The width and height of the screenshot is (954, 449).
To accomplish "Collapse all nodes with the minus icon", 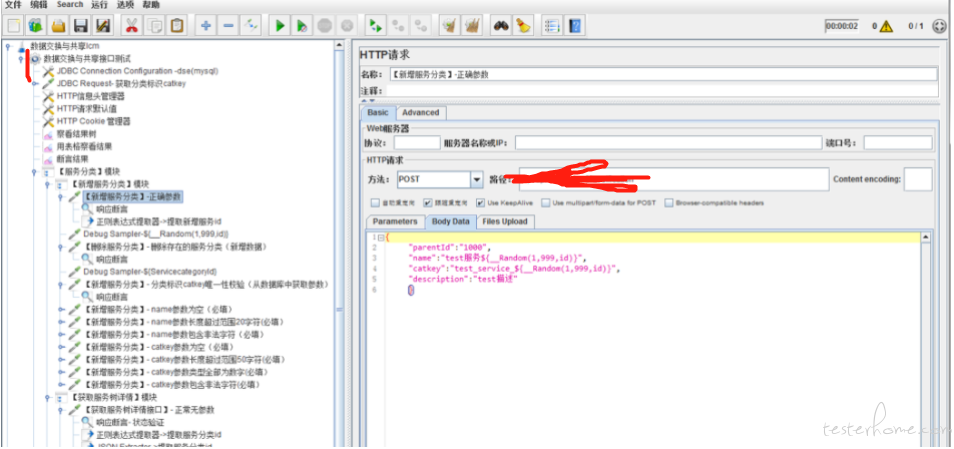I will tap(228, 26).
